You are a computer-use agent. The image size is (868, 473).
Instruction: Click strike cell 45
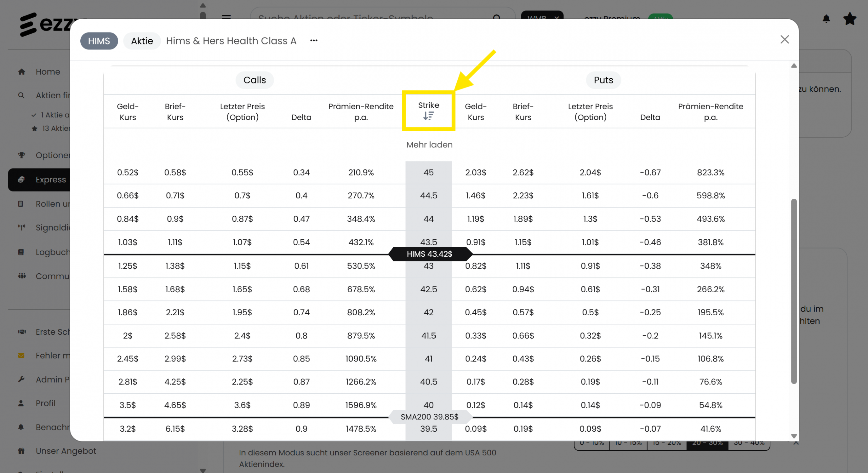[x=428, y=173]
